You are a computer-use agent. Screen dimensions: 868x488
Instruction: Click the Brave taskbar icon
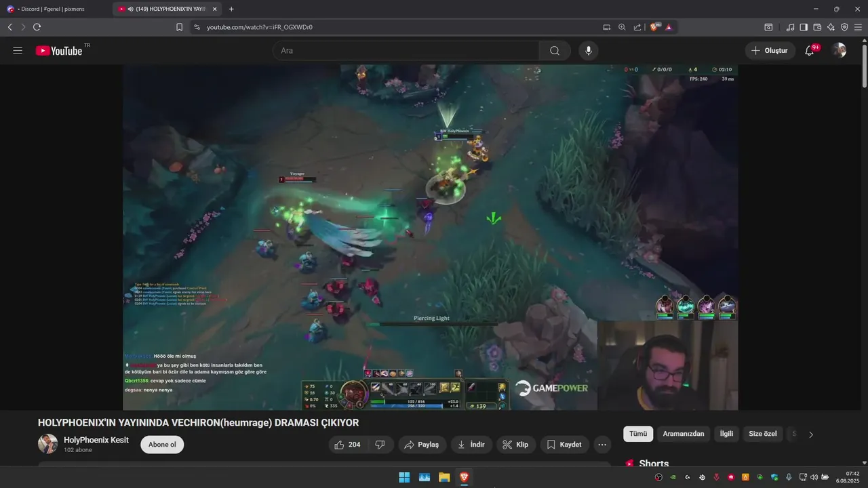click(x=464, y=477)
